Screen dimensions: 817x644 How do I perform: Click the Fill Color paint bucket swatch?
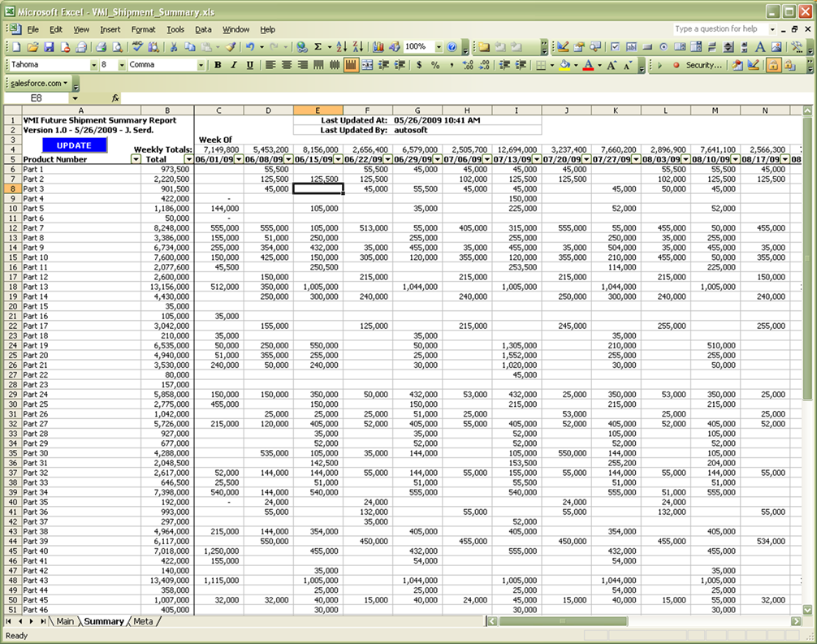pos(564,65)
